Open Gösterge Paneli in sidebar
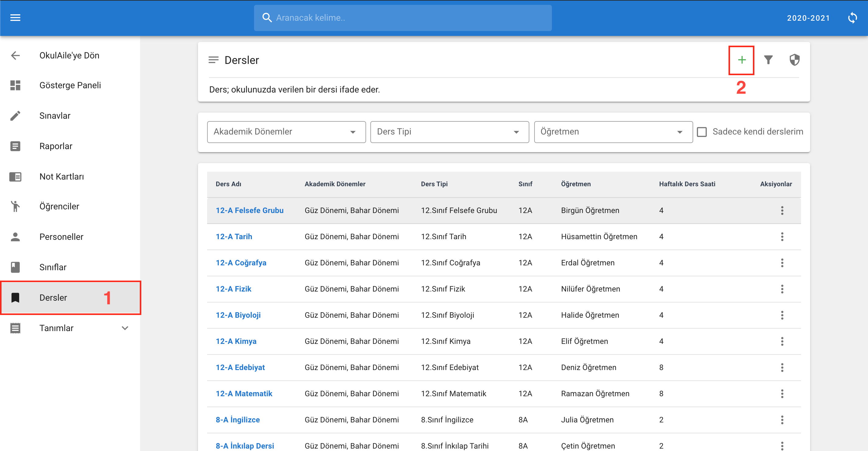Viewport: 868px width, 451px height. (70, 85)
